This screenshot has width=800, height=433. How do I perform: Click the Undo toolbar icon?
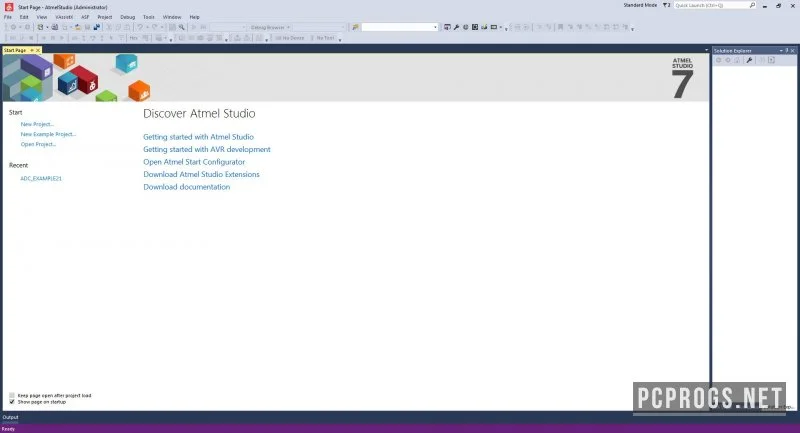click(x=140, y=27)
